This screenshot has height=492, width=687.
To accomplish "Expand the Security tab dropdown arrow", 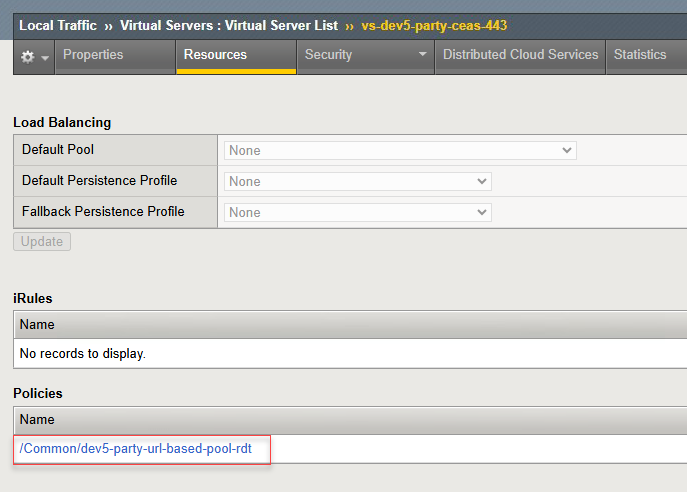I will click(422, 55).
